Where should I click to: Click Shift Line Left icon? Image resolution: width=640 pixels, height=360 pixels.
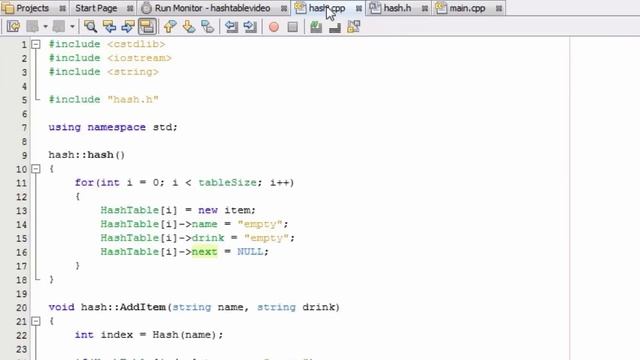pos(231,27)
